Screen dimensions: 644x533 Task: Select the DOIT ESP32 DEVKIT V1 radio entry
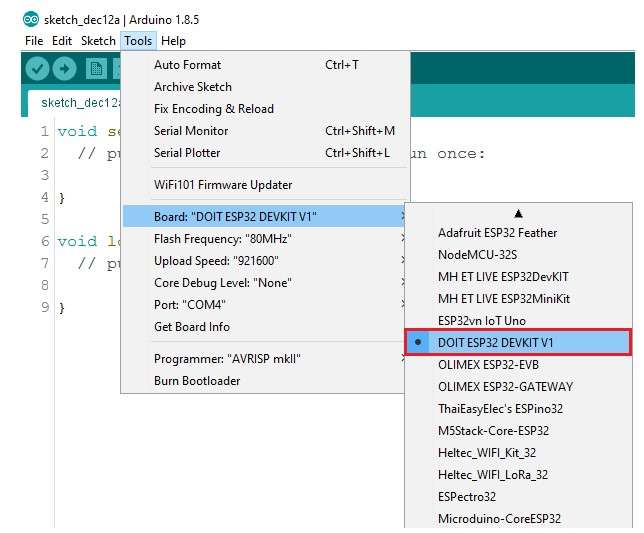tap(518, 342)
